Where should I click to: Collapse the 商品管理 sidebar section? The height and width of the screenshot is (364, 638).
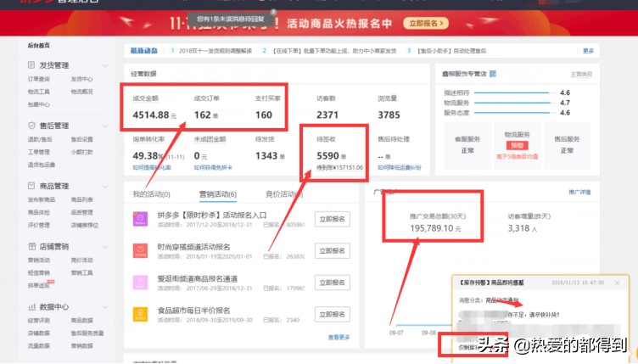[104, 187]
